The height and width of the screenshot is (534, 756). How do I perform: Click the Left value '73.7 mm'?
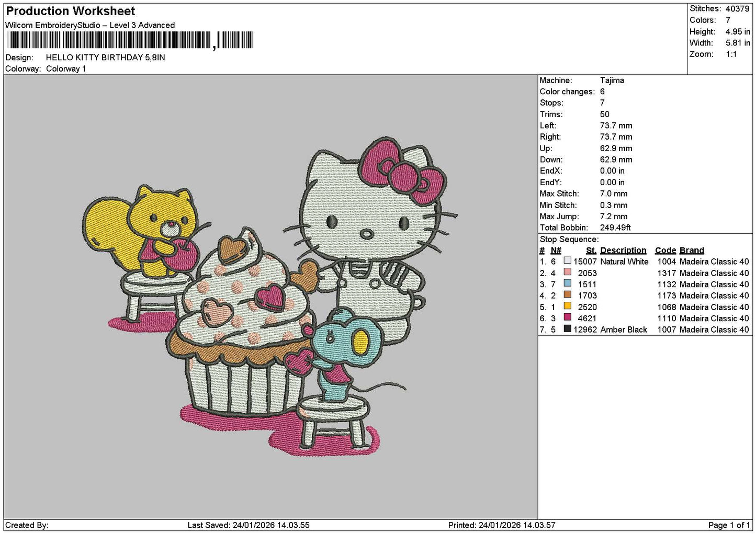click(x=616, y=126)
